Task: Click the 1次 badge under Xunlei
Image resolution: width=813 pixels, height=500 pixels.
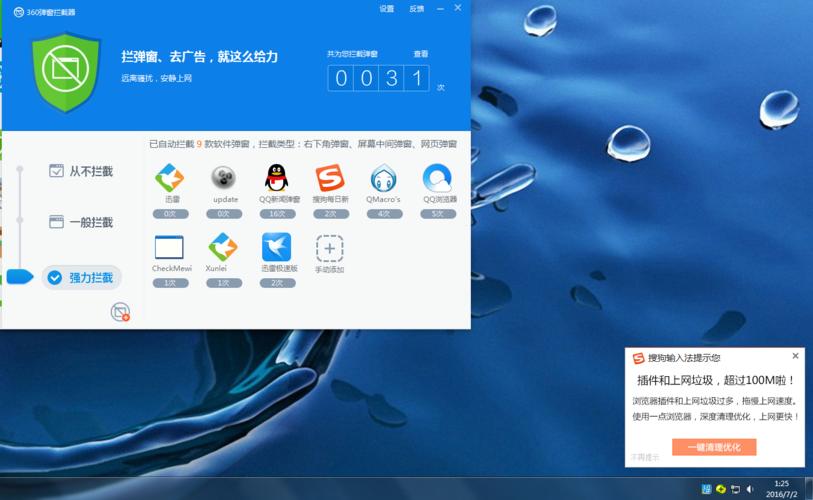Action: point(224,283)
